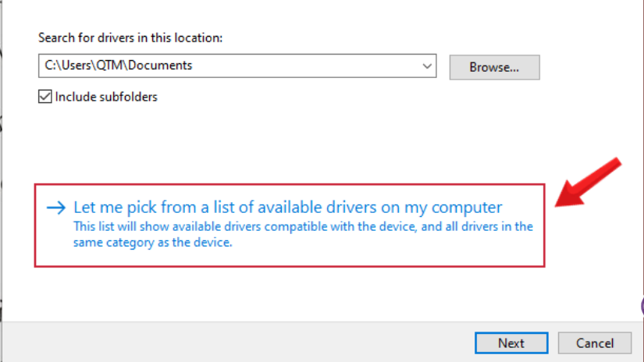Toggle the Include subfolders checkbox
This screenshot has height=362, width=644.
[x=45, y=98]
